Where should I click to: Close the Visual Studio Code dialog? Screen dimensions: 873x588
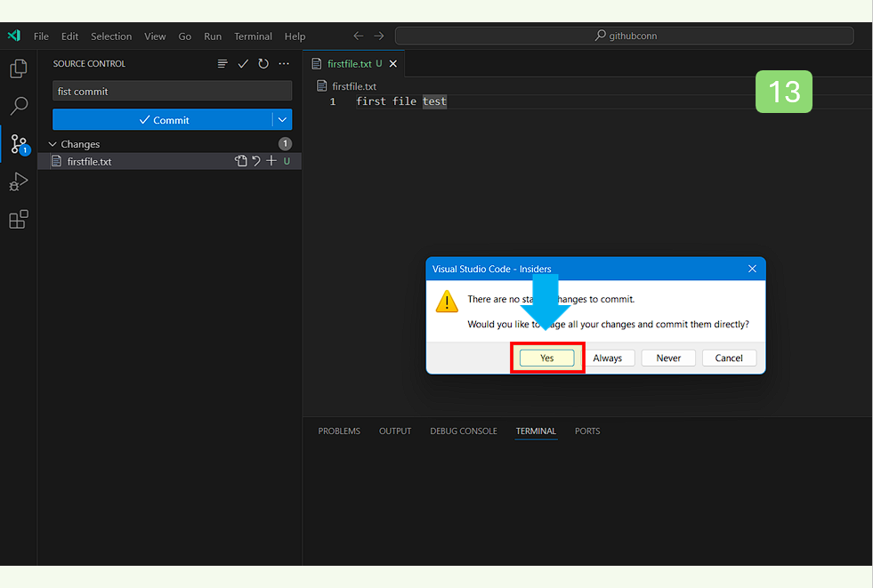752,269
